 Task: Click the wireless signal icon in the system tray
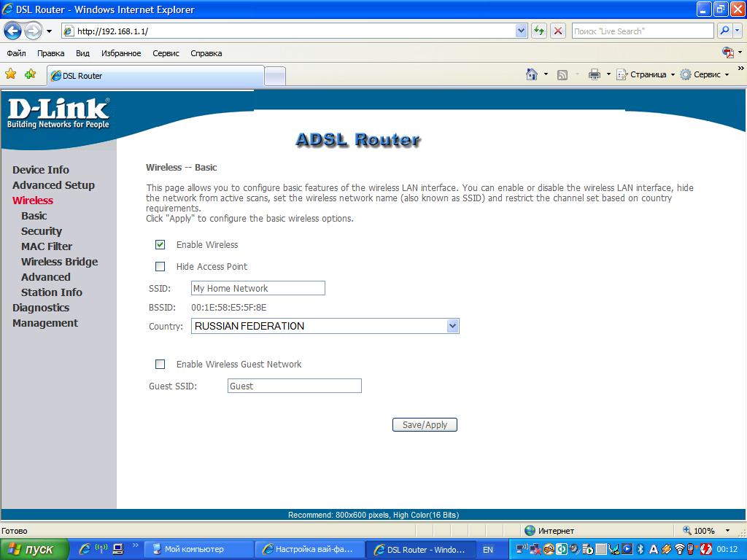(679, 550)
